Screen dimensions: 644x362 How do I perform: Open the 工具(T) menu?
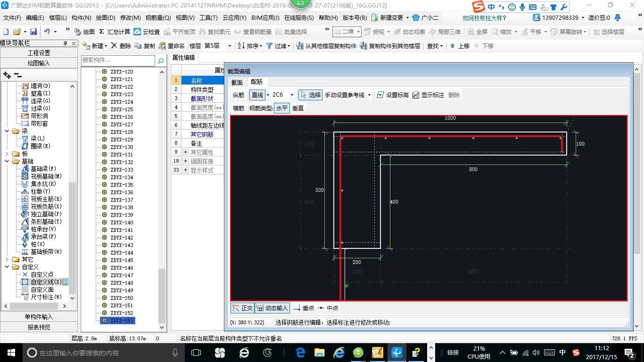[208, 17]
